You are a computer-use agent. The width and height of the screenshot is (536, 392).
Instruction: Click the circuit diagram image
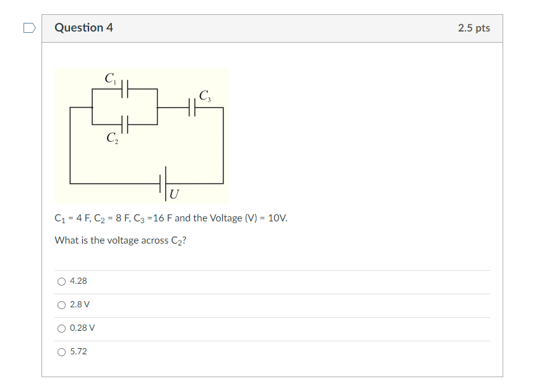[142, 135]
